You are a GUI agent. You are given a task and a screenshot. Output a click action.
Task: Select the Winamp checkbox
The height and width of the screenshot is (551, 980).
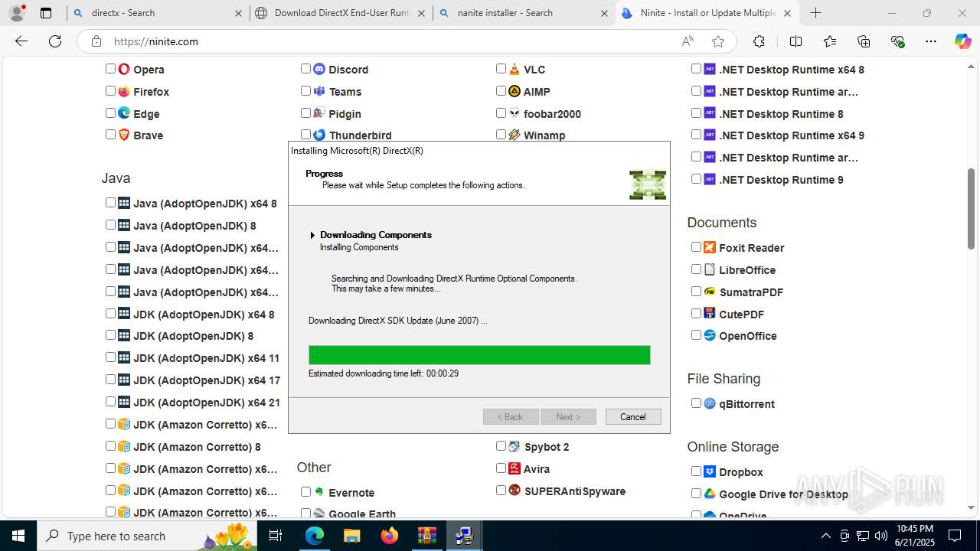coord(501,134)
